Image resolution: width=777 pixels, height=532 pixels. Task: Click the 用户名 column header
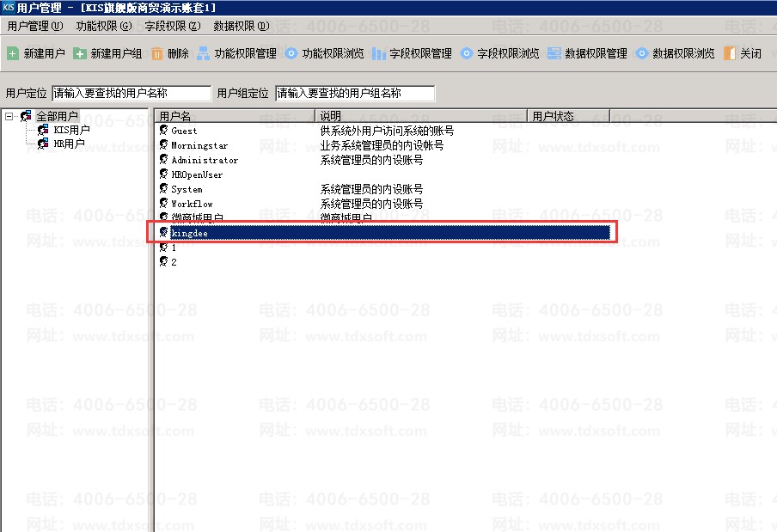point(234,116)
